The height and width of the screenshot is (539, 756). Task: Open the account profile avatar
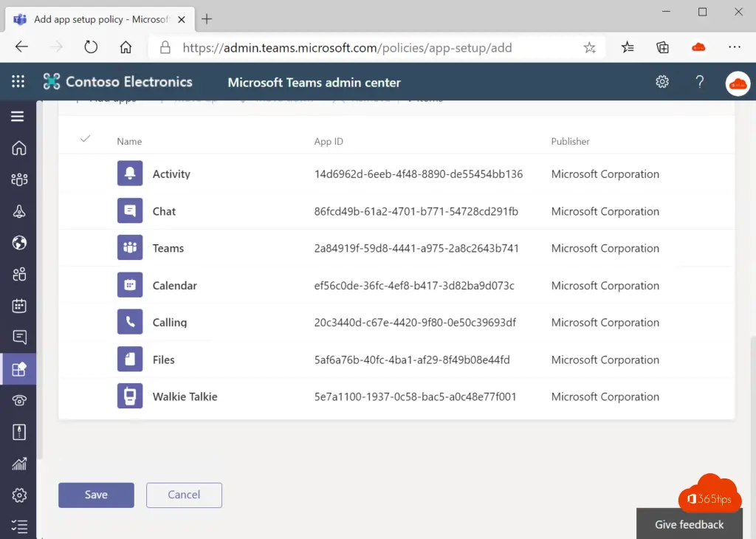coord(738,84)
